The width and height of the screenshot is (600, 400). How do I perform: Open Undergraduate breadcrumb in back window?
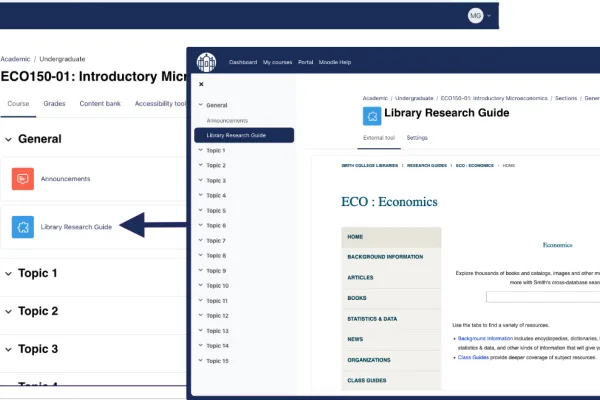click(62, 59)
